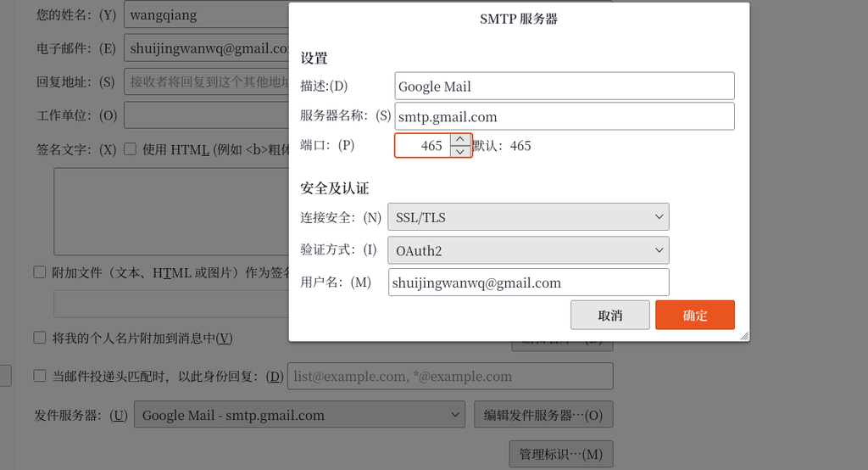Click the server name field smtp.gmail.com

point(565,116)
